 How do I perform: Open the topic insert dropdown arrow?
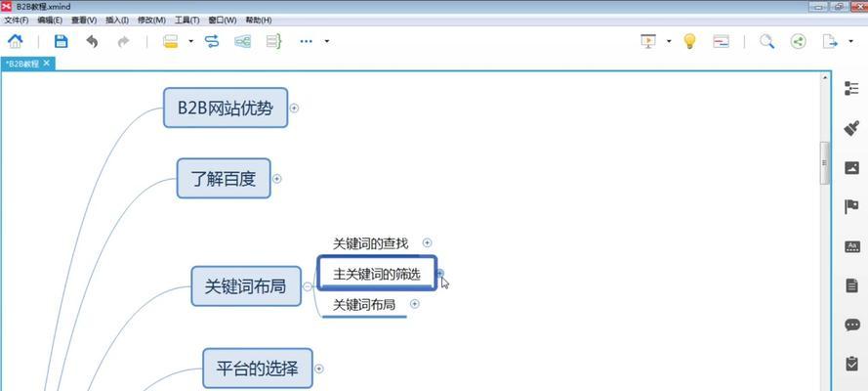coord(191,41)
